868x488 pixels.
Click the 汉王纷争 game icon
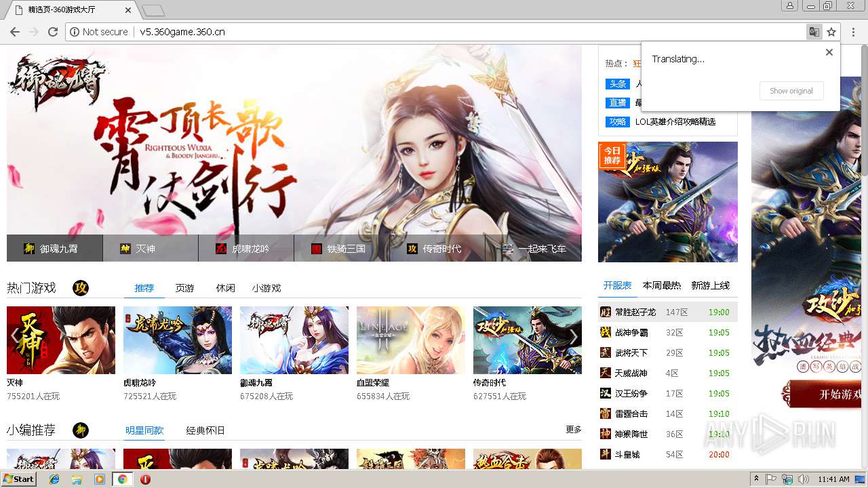(x=606, y=393)
